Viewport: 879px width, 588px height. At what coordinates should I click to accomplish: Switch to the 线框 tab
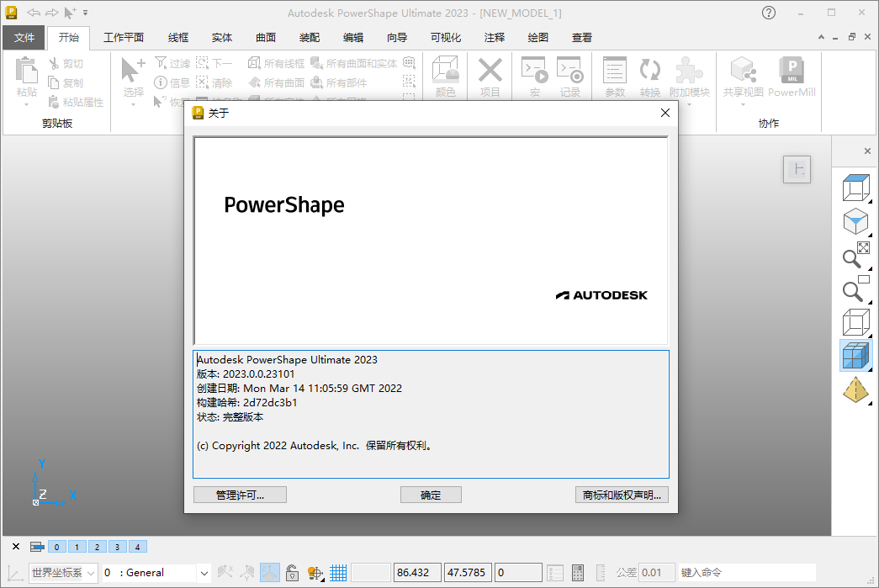(x=178, y=38)
